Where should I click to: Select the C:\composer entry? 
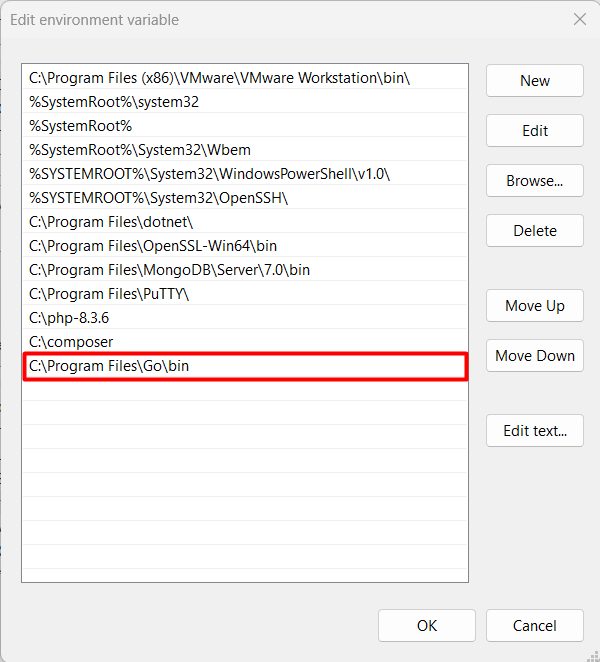245,342
